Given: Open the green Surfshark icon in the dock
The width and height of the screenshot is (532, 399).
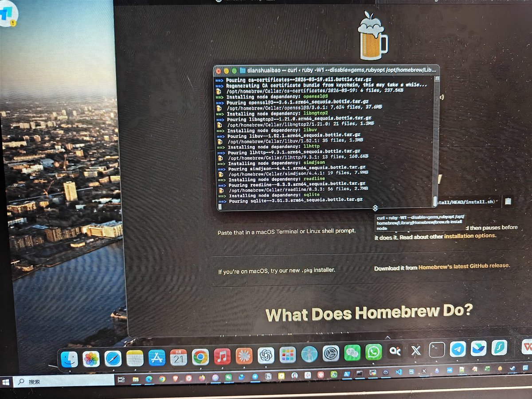Looking at the screenshot, I should click(x=500, y=348).
